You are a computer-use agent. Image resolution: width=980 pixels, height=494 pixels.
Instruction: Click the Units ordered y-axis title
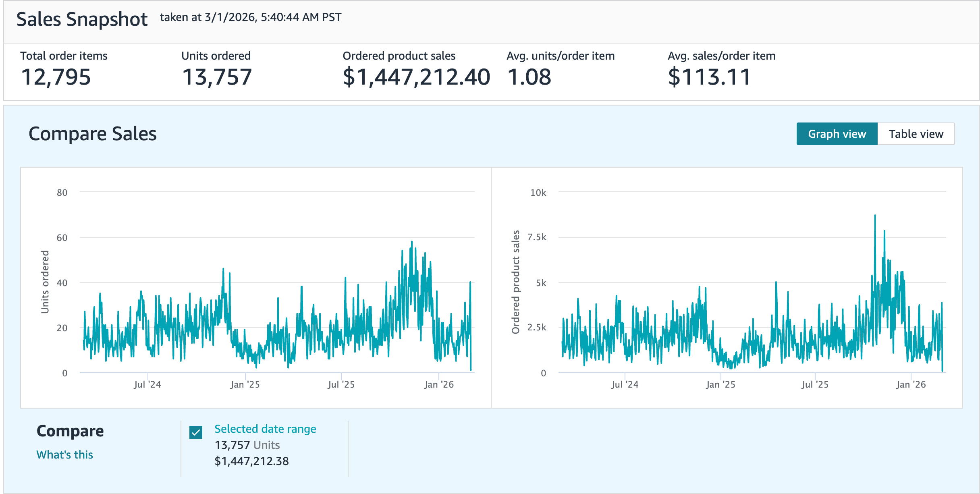pos(45,282)
